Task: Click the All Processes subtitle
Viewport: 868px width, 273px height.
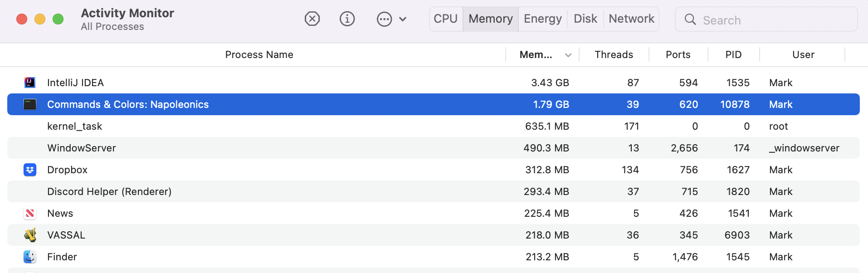Action: (x=112, y=27)
